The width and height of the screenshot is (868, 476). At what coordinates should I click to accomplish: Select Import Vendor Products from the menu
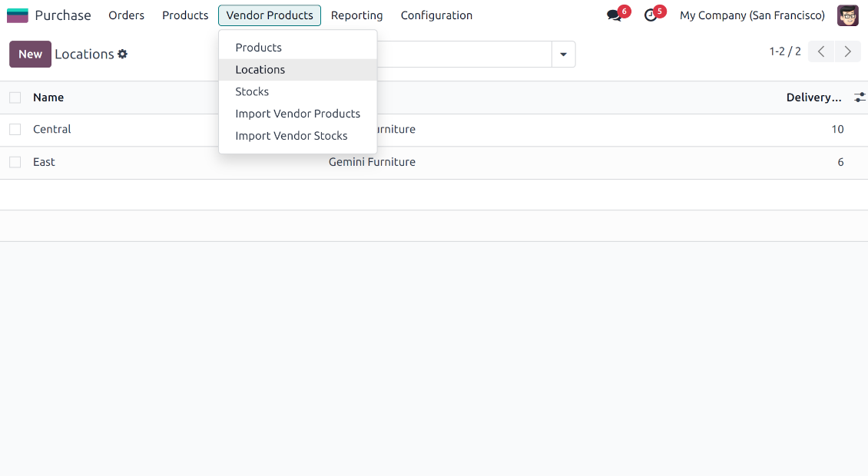(298, 113)
